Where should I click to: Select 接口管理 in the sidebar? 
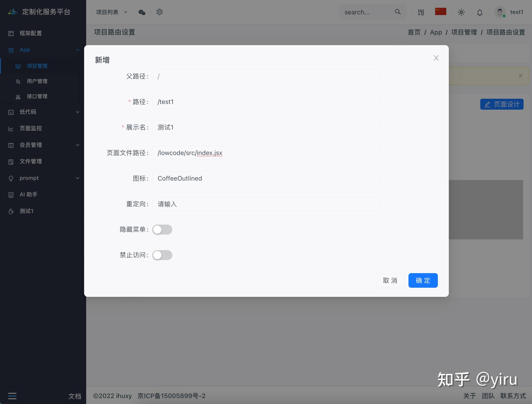(x=43, y=96)
